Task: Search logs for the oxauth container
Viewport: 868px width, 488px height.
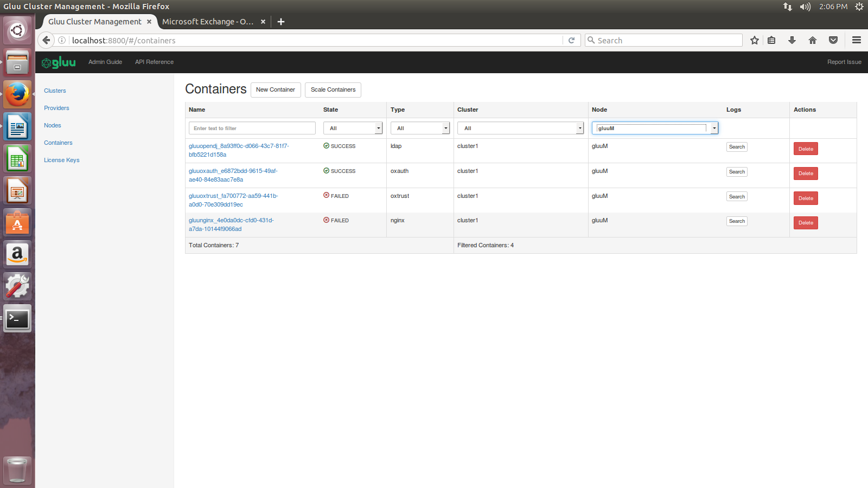Action: 737,172
